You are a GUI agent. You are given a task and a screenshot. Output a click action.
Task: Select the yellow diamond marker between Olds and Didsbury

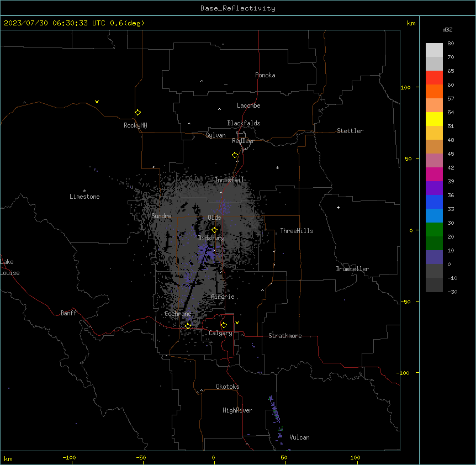pyautogui.click(x=214, y=230)
